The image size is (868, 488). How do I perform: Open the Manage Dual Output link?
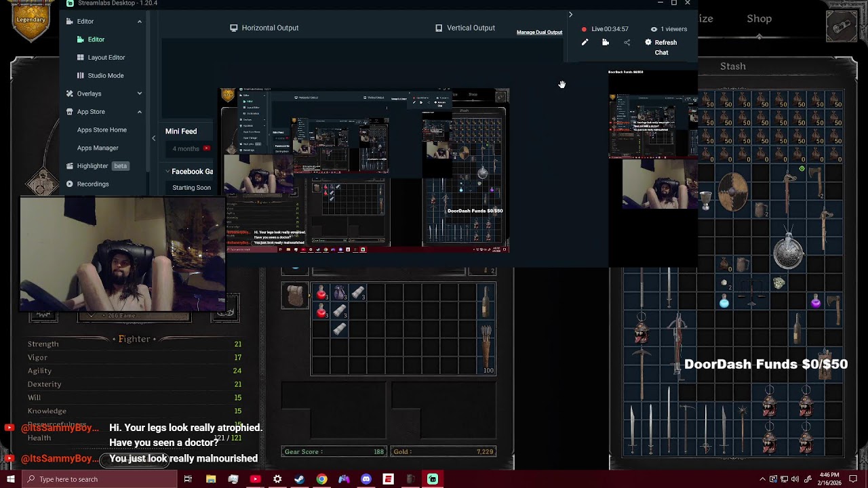pos(539,33)
